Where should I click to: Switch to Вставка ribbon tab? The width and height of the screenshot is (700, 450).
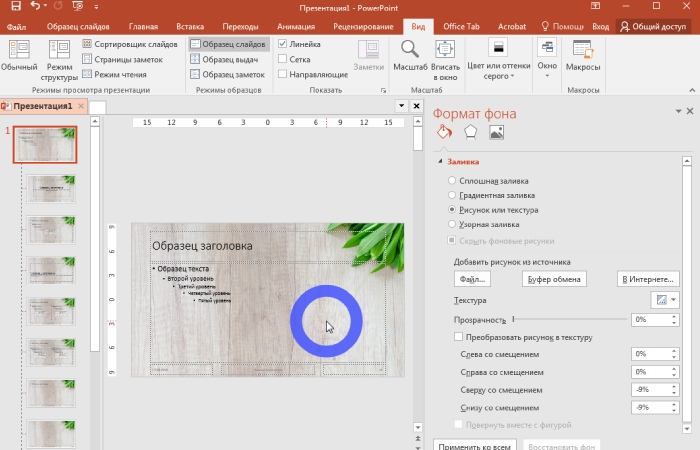[190, 26]
